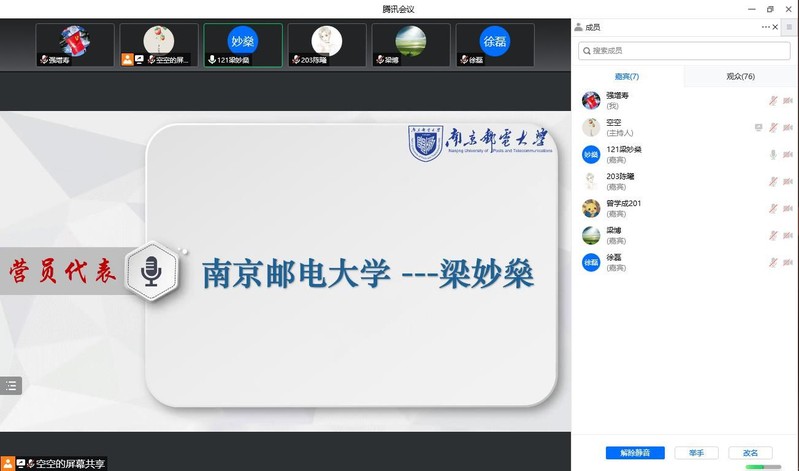Click the search members input field
This screenshot has width=799, height=471.
684,50
